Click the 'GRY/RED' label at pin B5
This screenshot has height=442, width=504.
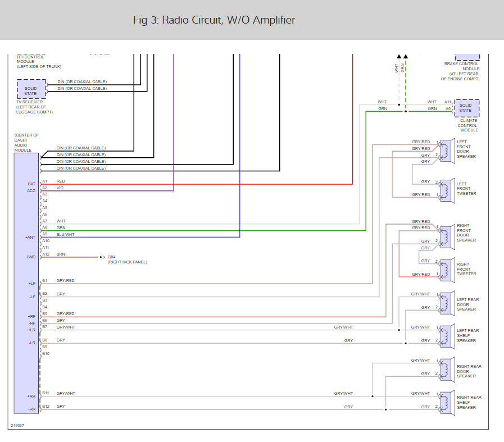click(66, 314)
